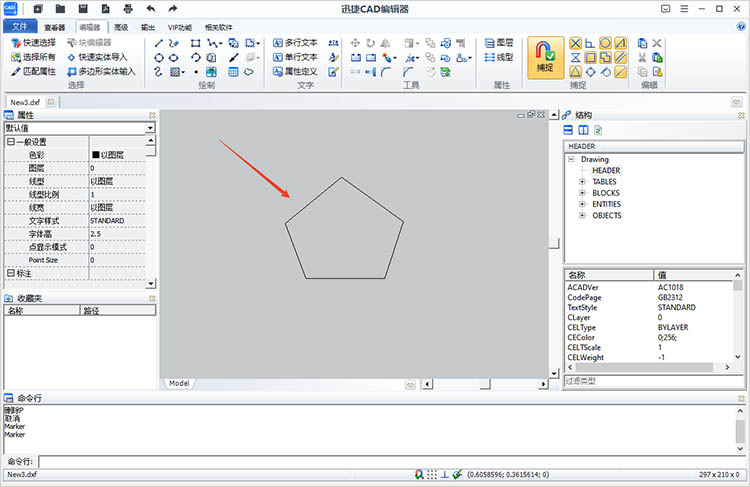Open the 默认值 dropdown in properties panel
Image resolution: width=750 pixels, height=487 pixels.
pyautogui.click(x=150, y=128)
